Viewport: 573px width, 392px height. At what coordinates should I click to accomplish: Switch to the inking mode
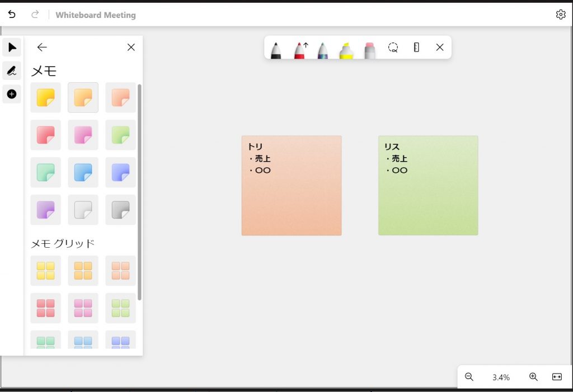tap(12, 70)
